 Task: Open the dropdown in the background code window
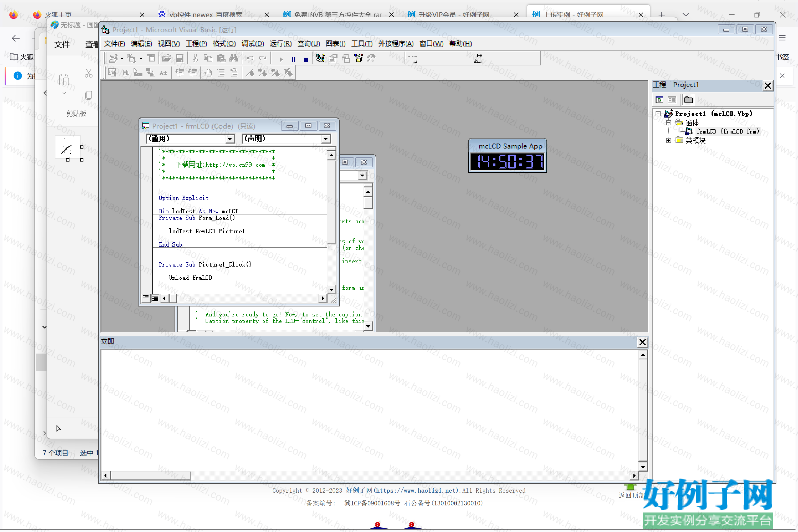(362, 175)
